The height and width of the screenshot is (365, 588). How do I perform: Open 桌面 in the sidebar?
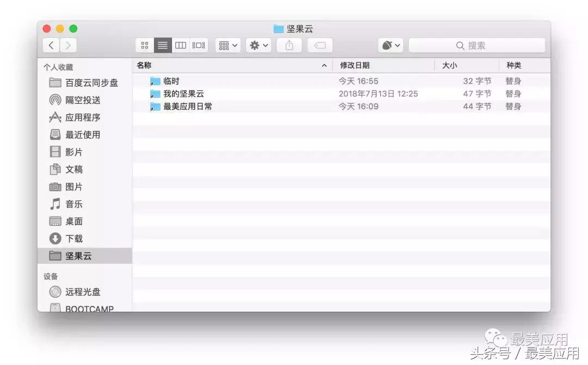[x=85, y=221]
